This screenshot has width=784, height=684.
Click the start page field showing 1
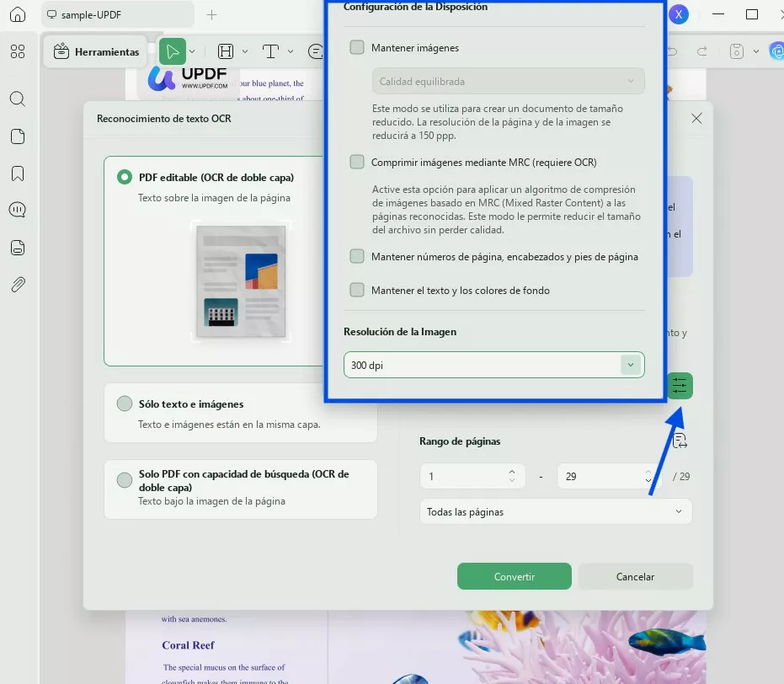point(472,476)
